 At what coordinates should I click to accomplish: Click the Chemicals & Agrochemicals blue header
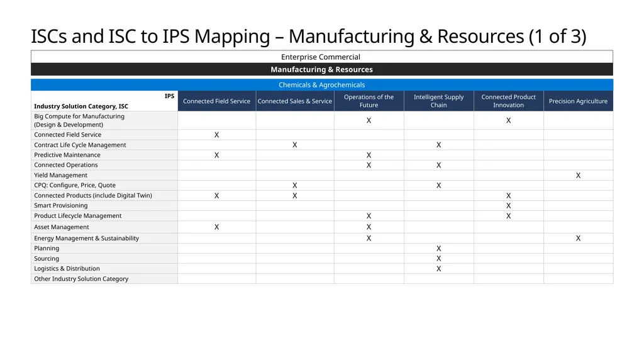322,85
